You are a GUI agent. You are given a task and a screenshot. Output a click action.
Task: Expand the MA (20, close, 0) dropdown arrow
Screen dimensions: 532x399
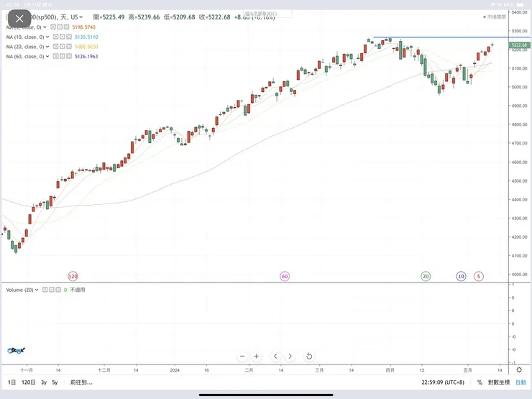click(x=47, y=47)
